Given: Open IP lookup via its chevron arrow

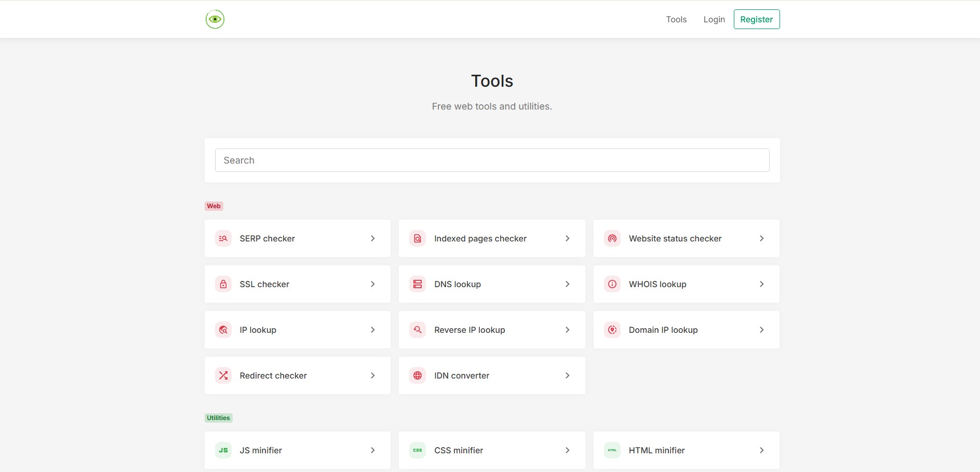Looking at the screenshot, I should (373, 330).
